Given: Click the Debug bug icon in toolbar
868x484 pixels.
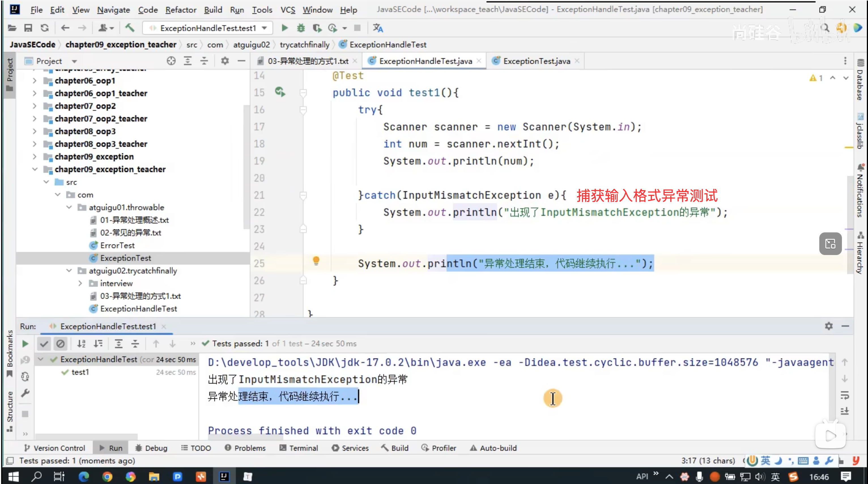Looking at the screenshot, I should click(x=301, y=28).
